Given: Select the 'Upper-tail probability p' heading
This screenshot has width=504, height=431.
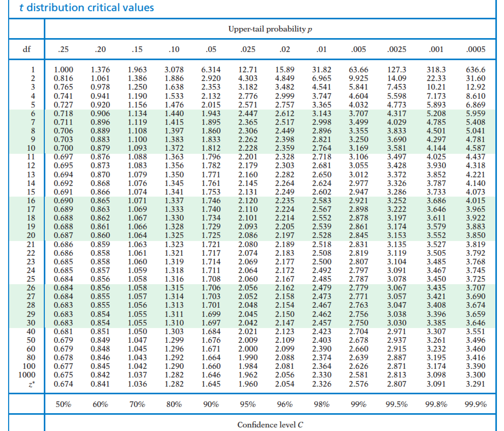Looking at the screenshot, I should pyautogui.click(x=270, y=29).
